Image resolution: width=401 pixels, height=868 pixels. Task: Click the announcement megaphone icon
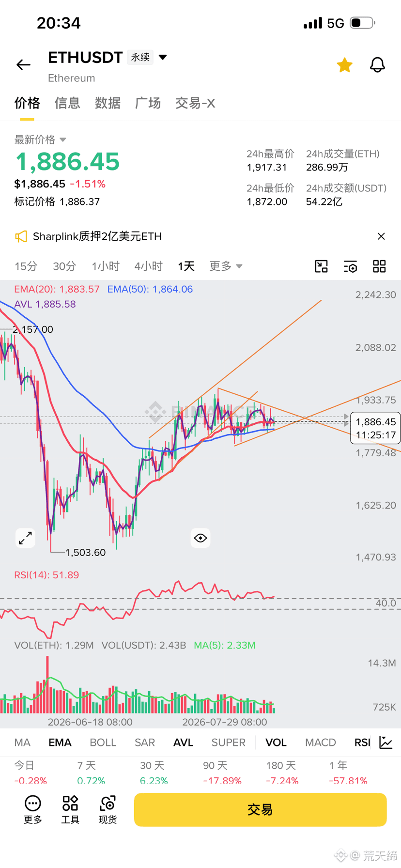point(21,236)
